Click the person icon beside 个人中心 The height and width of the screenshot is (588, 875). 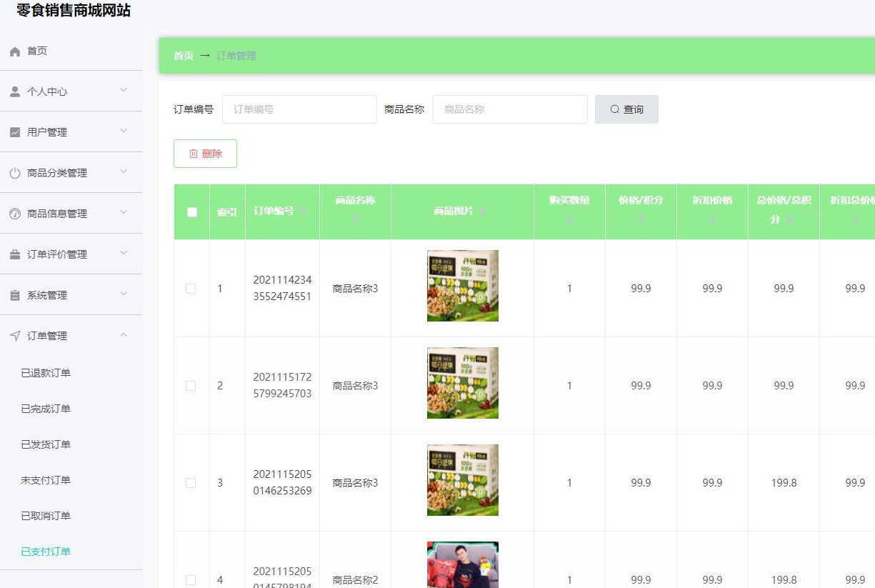(x=15, y=91)
